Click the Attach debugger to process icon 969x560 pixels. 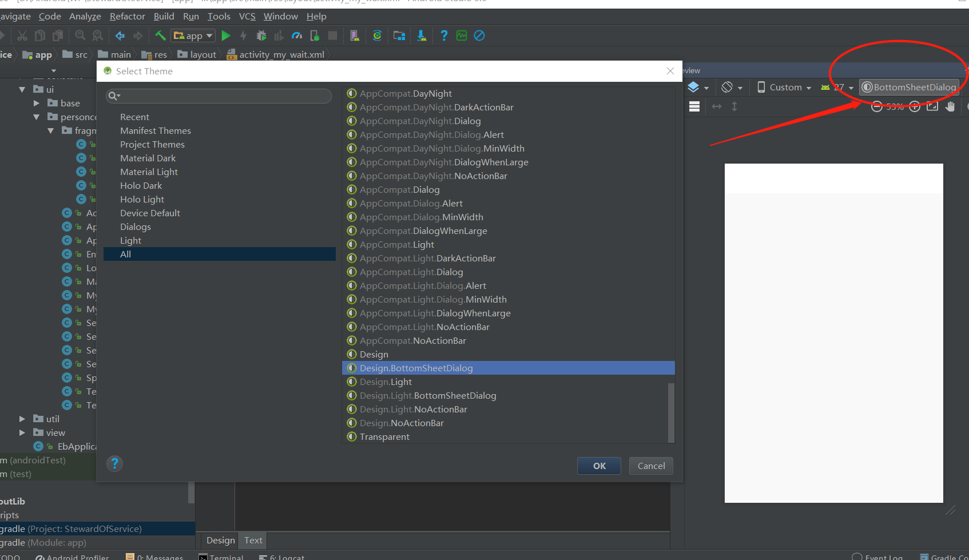click(315, 35)
